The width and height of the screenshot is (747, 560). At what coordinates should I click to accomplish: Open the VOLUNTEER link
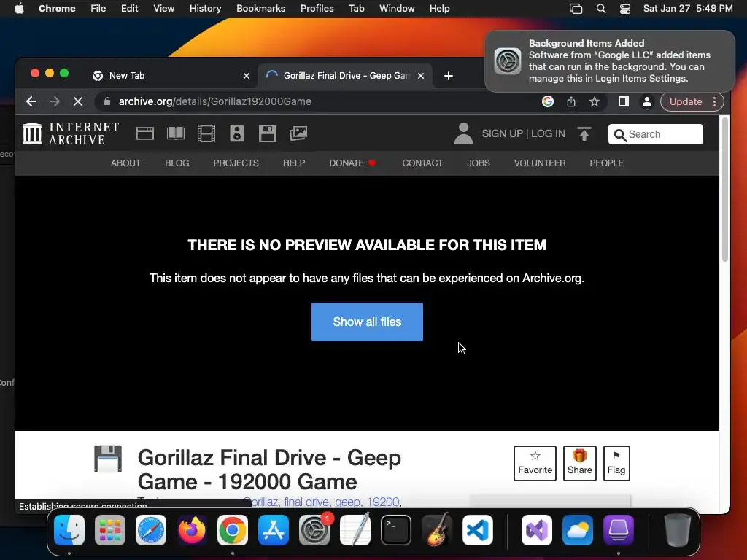point(540,163)
